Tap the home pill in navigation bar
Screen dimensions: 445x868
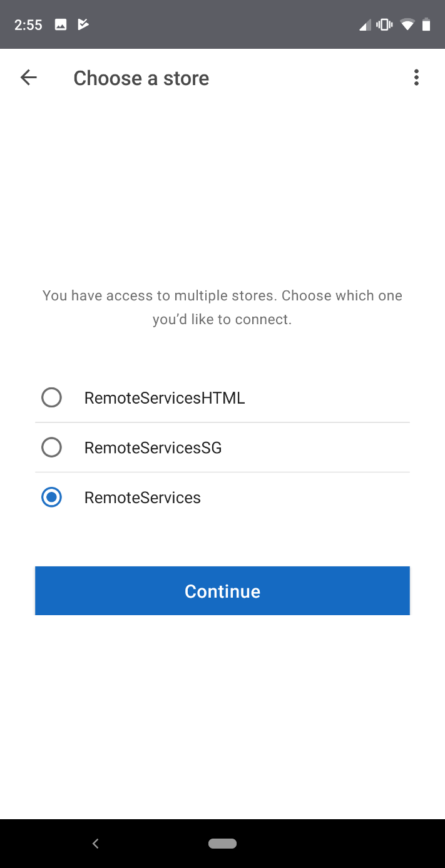tap(222, 844)
